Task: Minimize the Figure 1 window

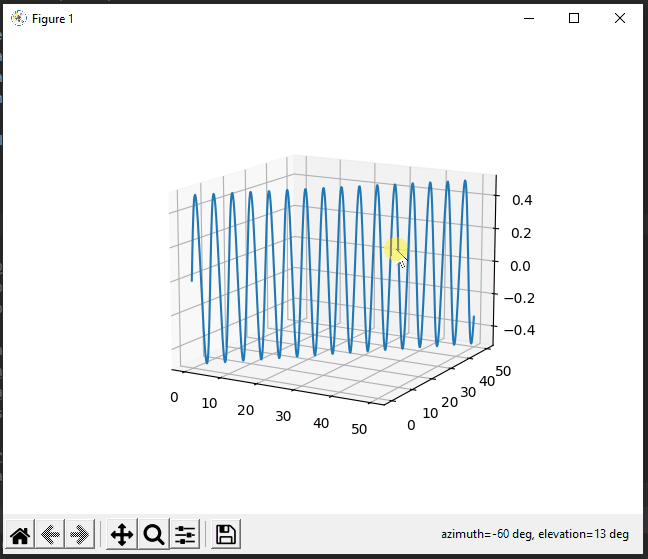Action: pyautogui.click(x=529, y=18)
